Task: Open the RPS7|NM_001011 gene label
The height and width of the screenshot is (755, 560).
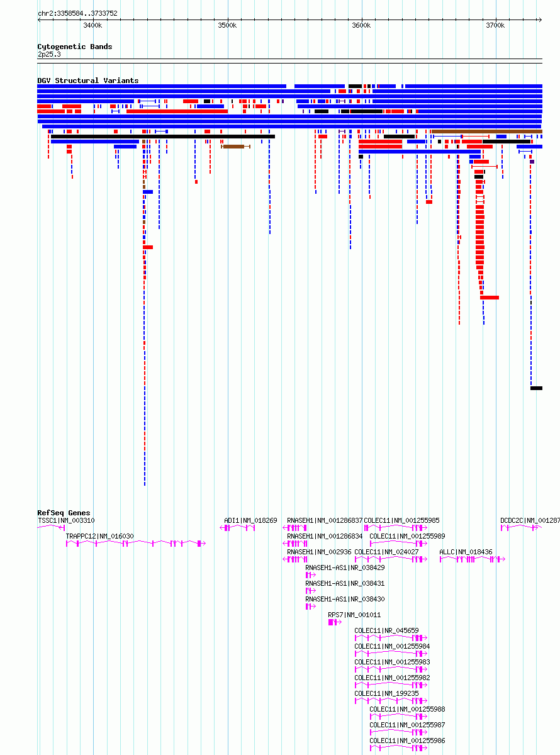Action: coord(354,615)
